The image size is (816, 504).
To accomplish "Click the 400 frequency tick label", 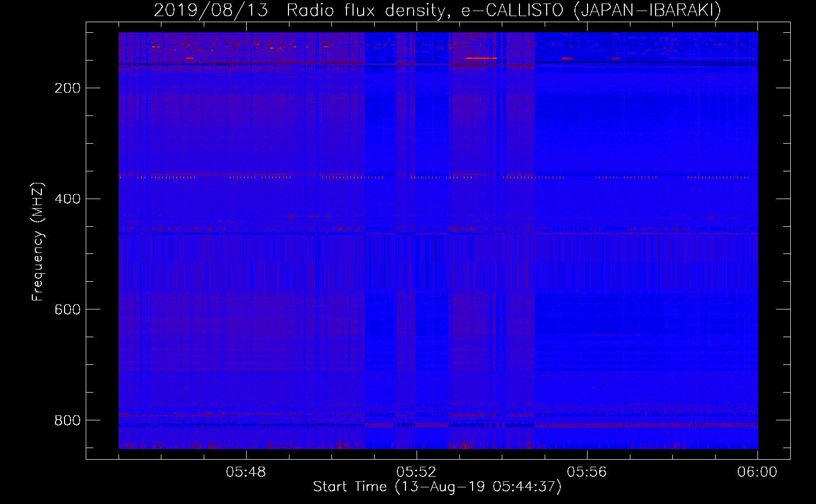I will click(x=68, y=199).
